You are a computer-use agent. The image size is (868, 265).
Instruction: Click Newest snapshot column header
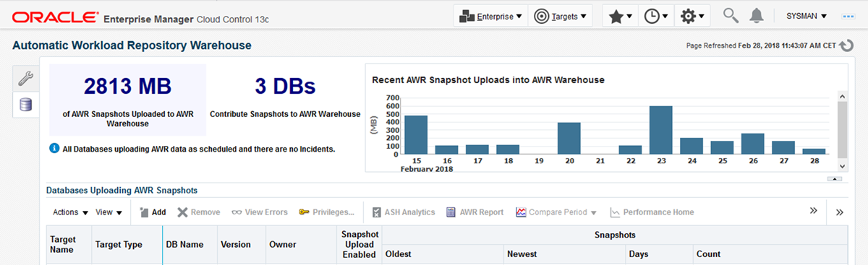pos(565,254)
